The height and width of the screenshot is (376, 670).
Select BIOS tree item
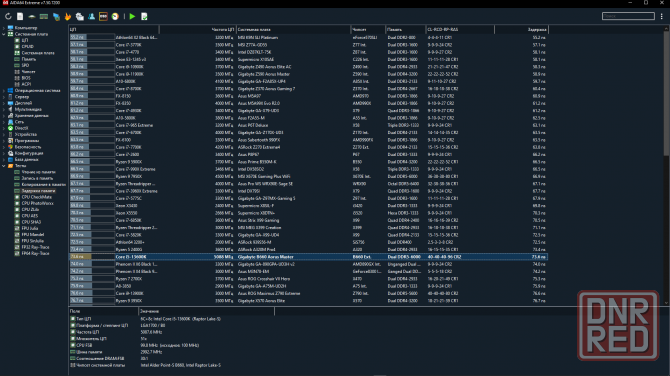pos(26,78)
